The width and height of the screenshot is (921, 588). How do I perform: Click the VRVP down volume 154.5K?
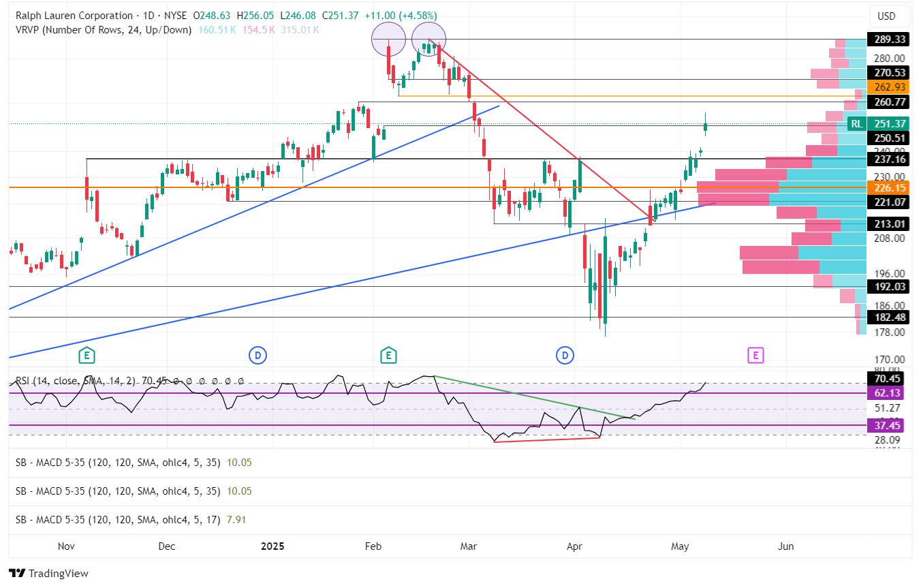point(258,29)
